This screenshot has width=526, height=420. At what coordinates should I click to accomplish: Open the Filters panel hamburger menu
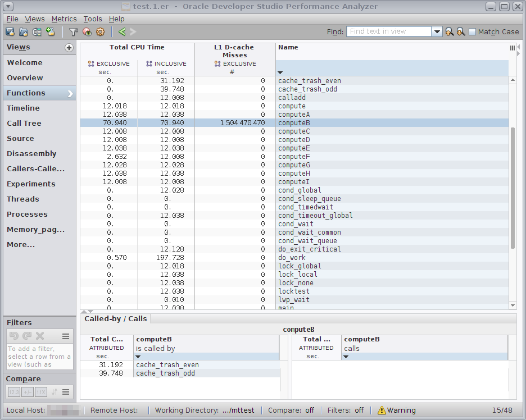tap(66, 336)
